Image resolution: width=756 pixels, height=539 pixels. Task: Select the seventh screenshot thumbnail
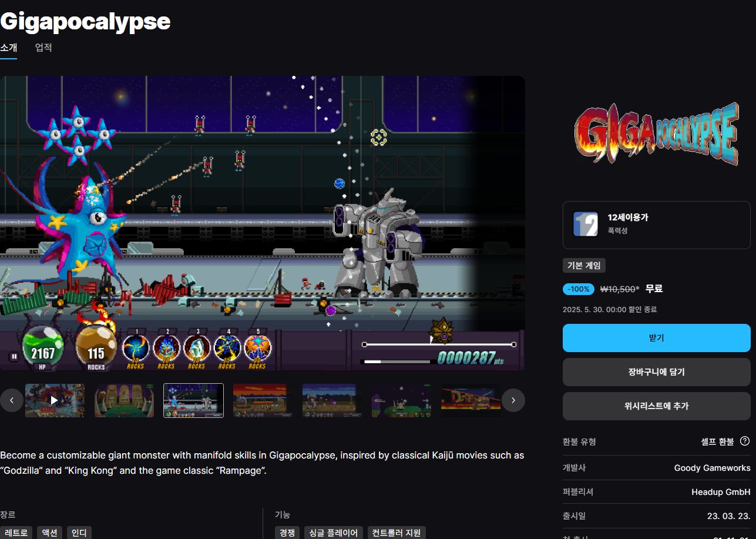click(x=471, y=400)
